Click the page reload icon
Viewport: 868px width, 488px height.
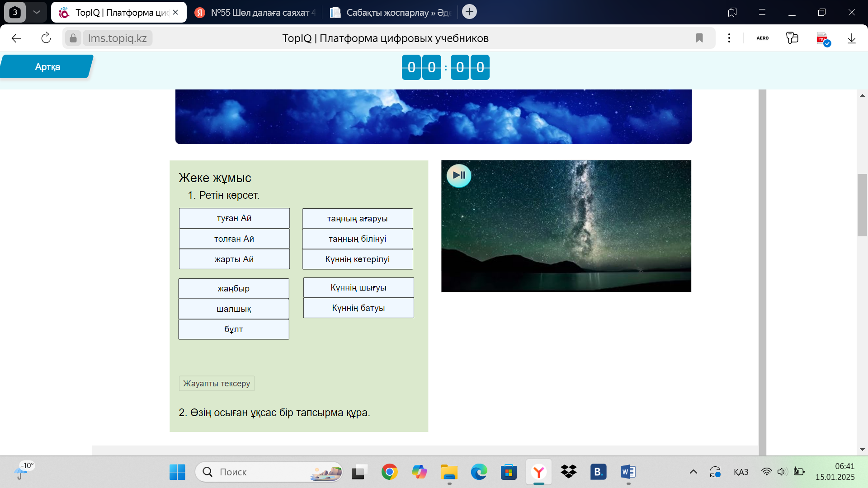pyautogui.click(x=46, y=38)
